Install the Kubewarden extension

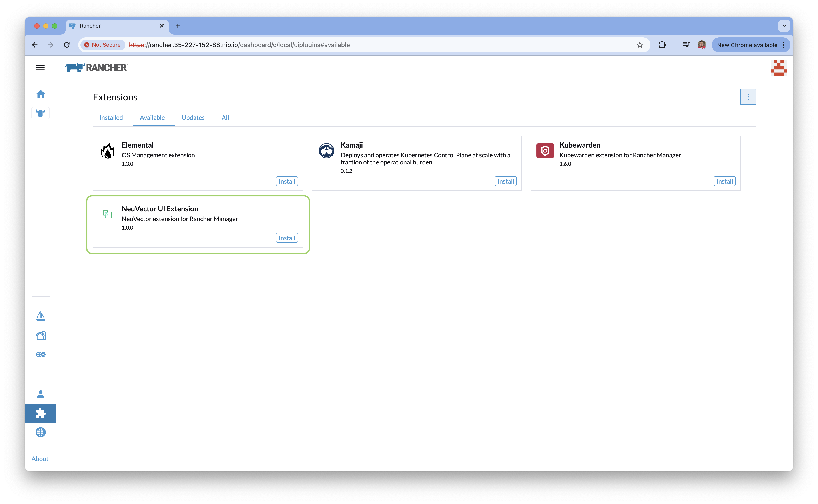click(x=724, y=181)
